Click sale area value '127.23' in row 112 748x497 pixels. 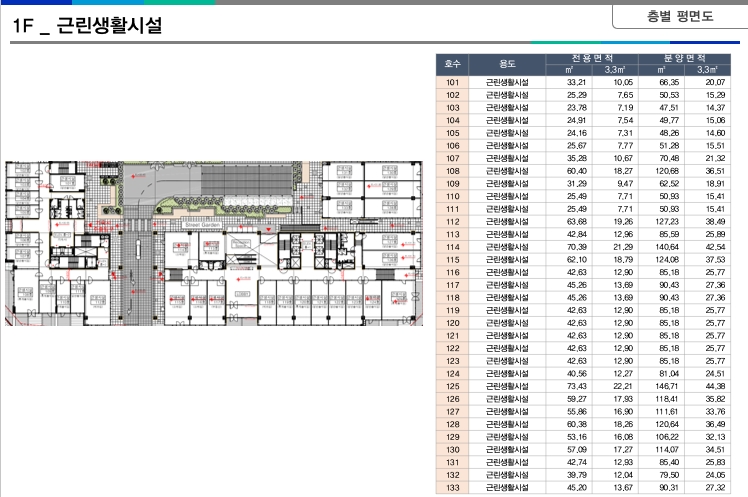pyautogui.click(x=667, y=222)
